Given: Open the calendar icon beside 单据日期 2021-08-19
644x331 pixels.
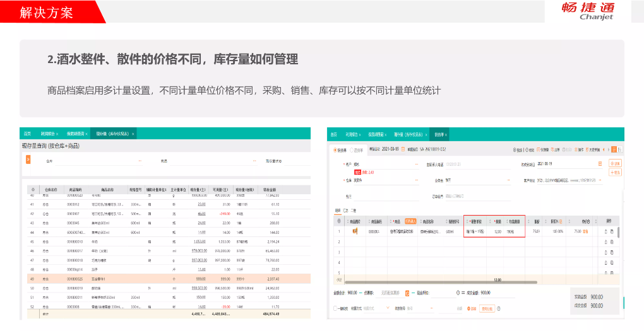Looking at the screenshot, I should (403, 149).
